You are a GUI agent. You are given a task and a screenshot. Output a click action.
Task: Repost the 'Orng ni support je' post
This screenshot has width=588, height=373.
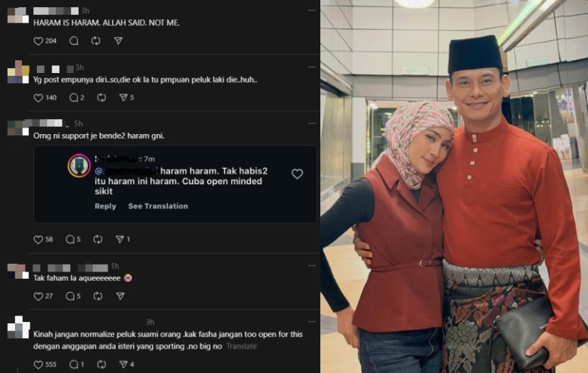(x=98, y=240)
